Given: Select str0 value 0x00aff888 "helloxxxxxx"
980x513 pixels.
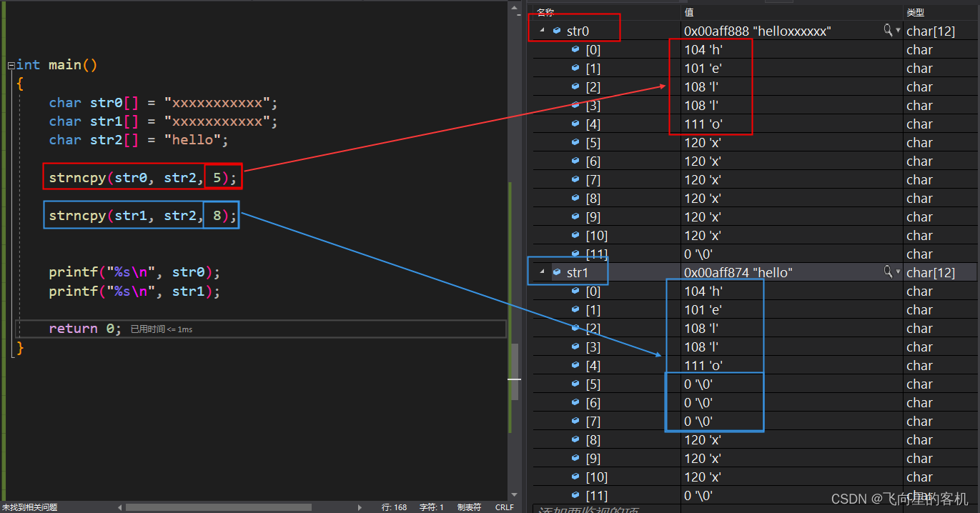Looking at the screenshot, I should (x=757, y=31).
